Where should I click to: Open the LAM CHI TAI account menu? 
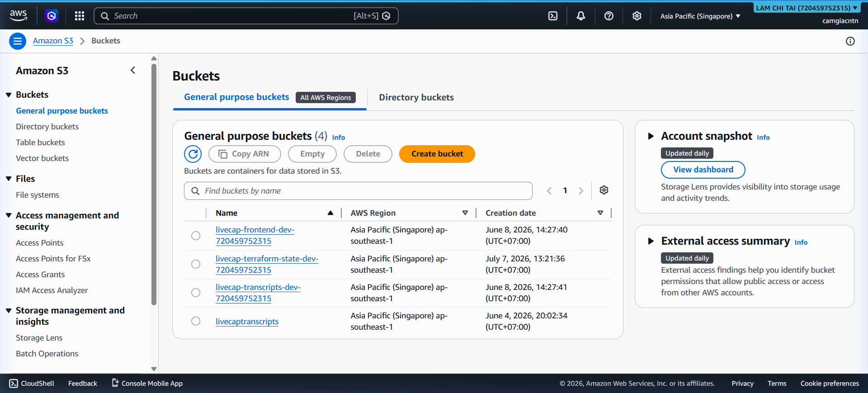[x=807, y=8]
